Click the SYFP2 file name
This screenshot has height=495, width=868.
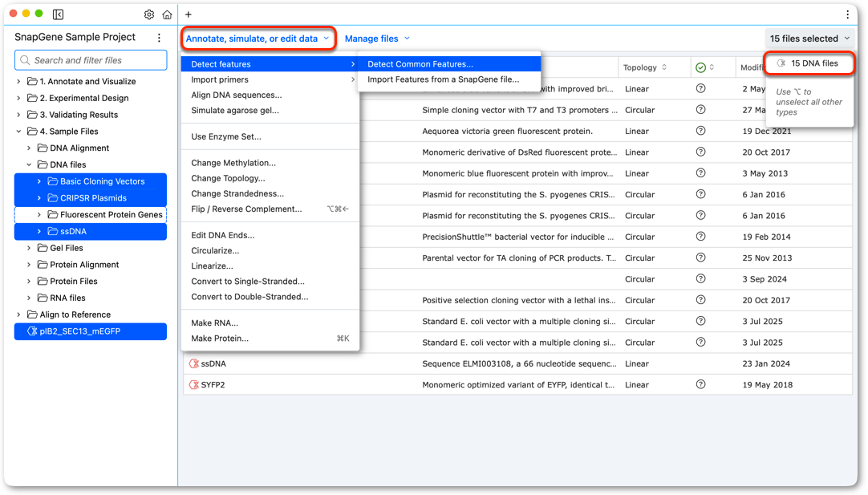(x=213, y=385)
